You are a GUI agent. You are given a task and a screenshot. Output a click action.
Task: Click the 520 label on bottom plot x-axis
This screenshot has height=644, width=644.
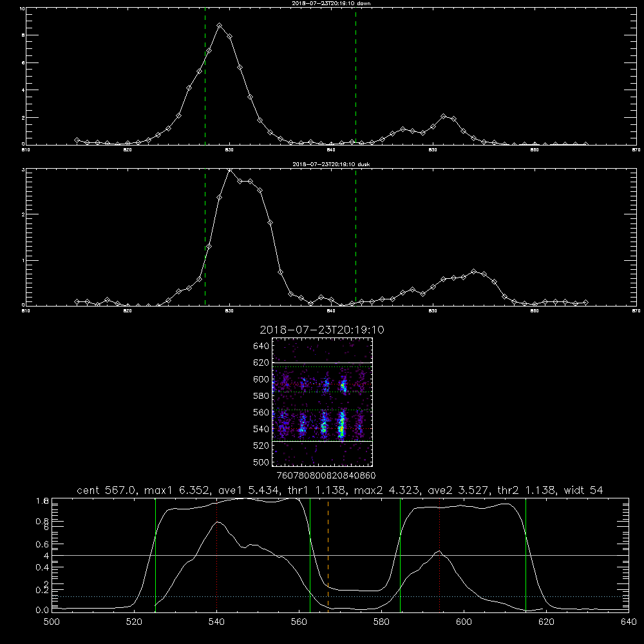click(x=134, y=622)
